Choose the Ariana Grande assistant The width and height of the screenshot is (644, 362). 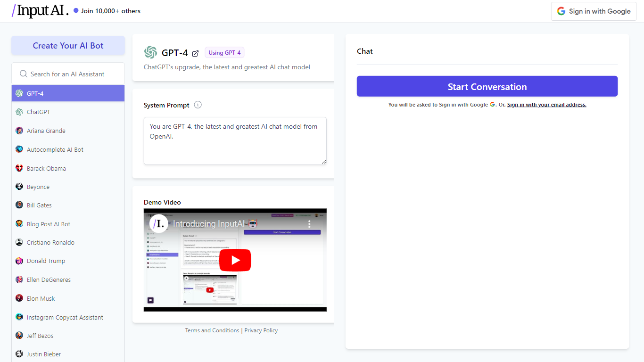tap(68, 131)
